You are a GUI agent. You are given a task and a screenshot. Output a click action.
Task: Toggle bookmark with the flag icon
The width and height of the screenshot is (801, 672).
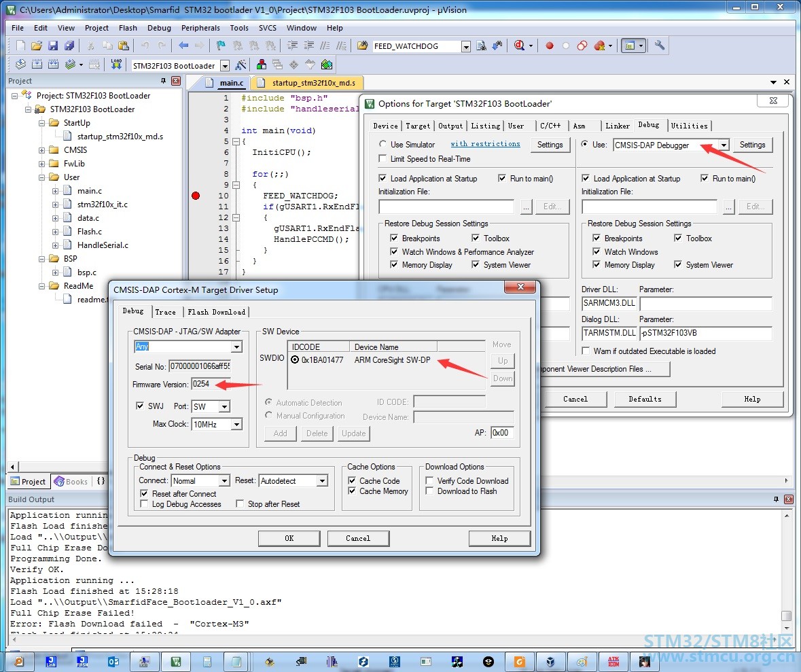coord(221,46)
